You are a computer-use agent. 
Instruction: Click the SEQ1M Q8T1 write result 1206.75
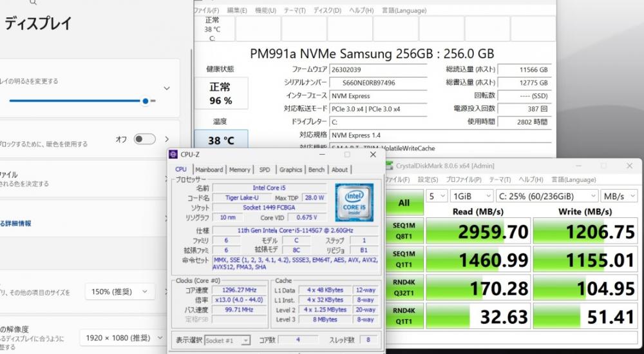(585, 231)
